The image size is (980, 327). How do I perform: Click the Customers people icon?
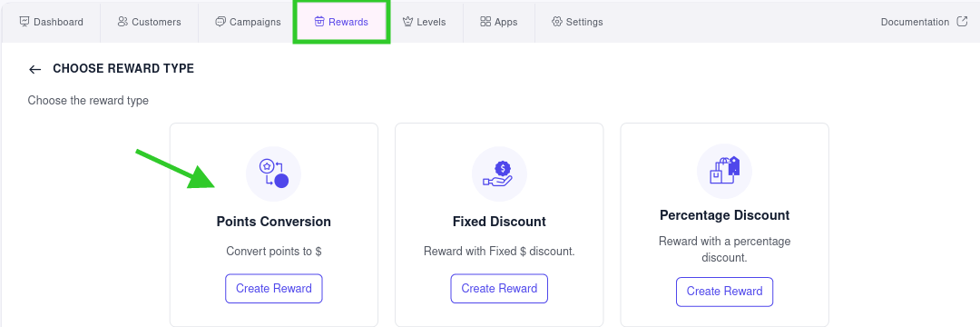click(x=122, y=22)
